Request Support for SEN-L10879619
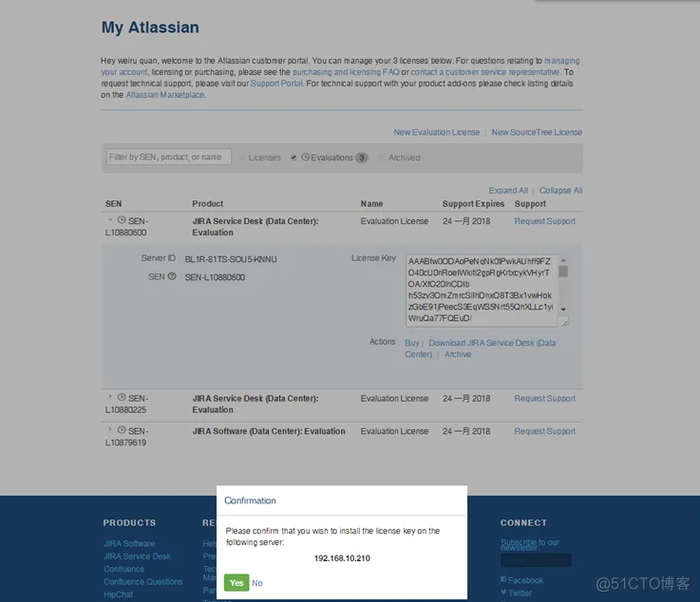The width and height of the screenshot is (700, 602). [x=544, y=431]
